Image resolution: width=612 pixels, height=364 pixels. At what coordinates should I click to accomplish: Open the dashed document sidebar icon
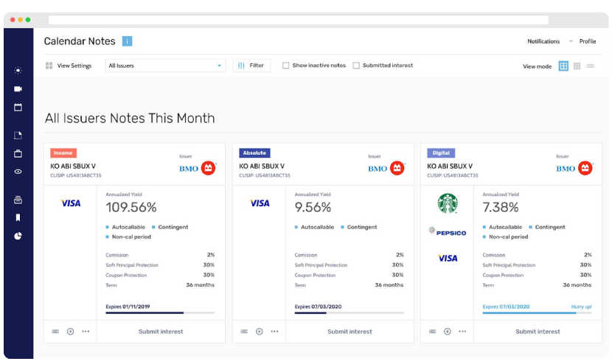[18, 136]
